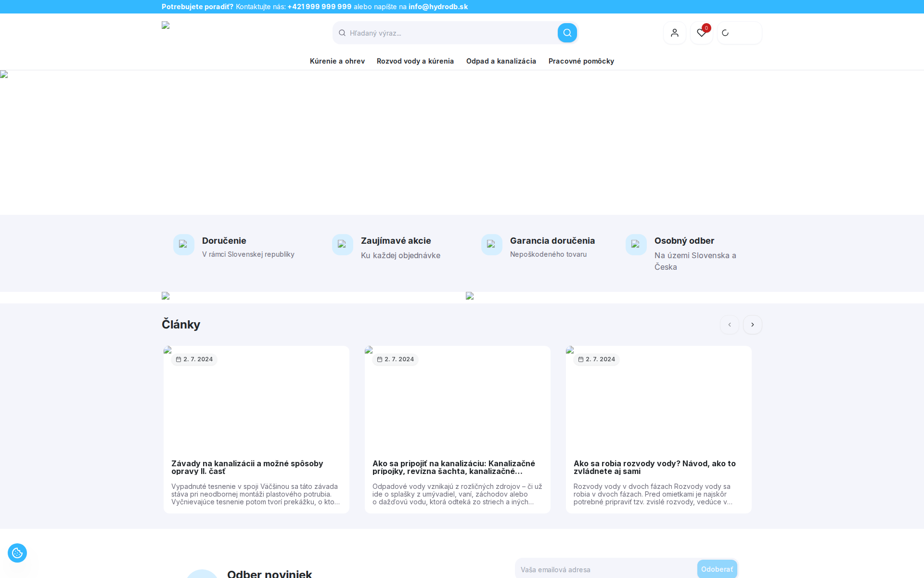The width and height of the screenshot is (924, 578).
Task: Expand Rozvod vody a kúrenia category
Action: tap(415, 61)
